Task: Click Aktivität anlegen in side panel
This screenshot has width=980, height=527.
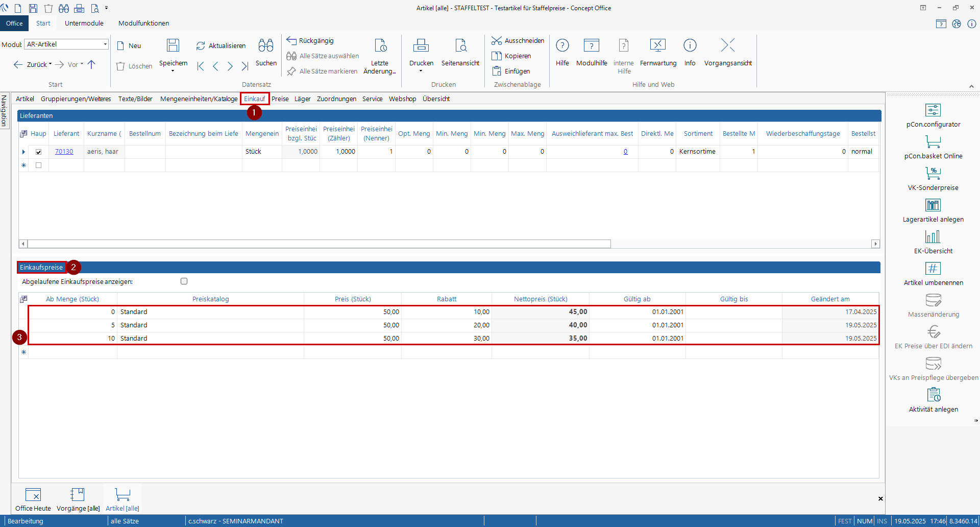Action: [x=933, y=395]
